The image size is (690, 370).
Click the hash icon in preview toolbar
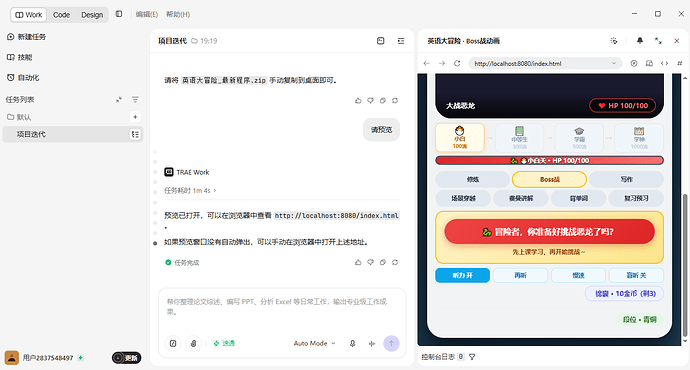tap(679, 63)
